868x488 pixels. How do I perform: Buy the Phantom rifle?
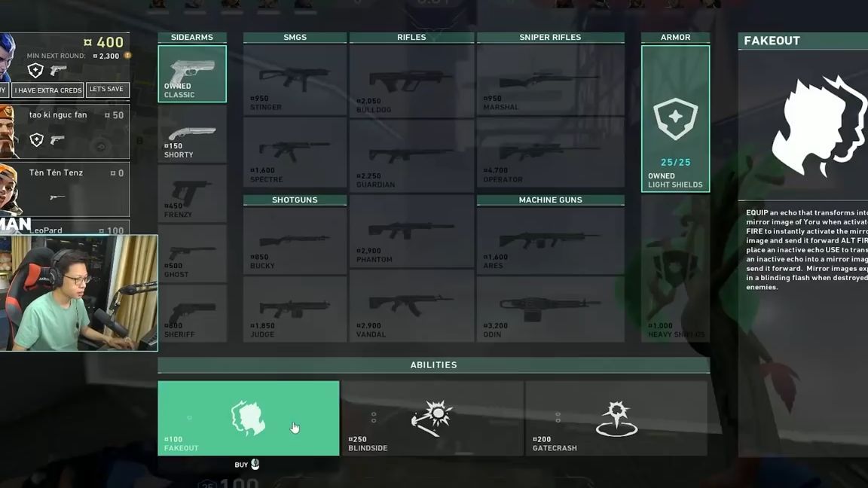coord(411,232)
